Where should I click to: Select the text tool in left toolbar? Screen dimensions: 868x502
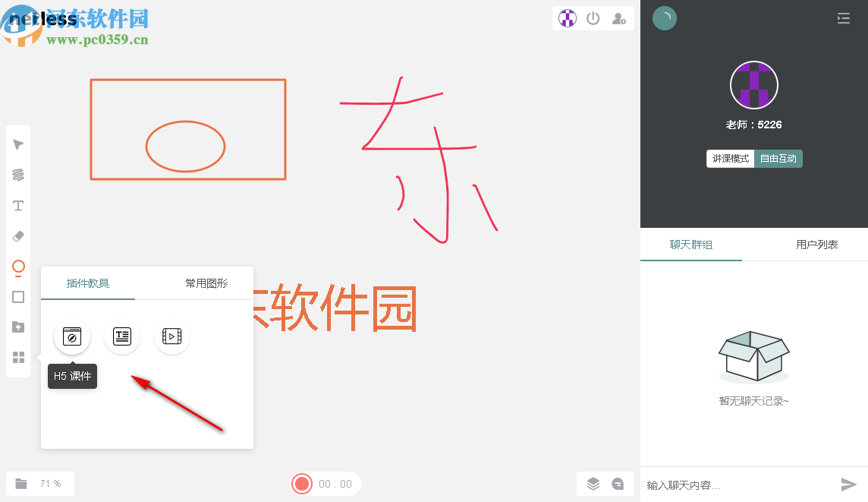pyautogui.click(x=18, y=205)
